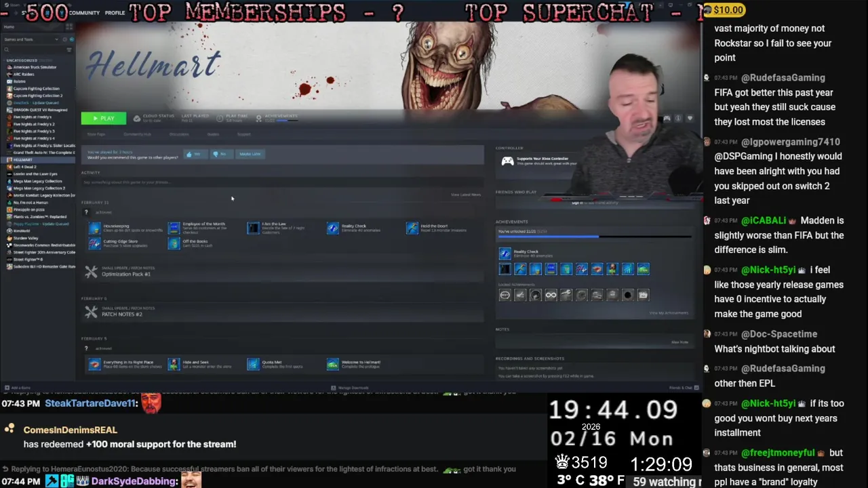Screen dimensions: 868x488
Task: Click the Off the Books achievement icon
Action: click(x=174, y=243)
